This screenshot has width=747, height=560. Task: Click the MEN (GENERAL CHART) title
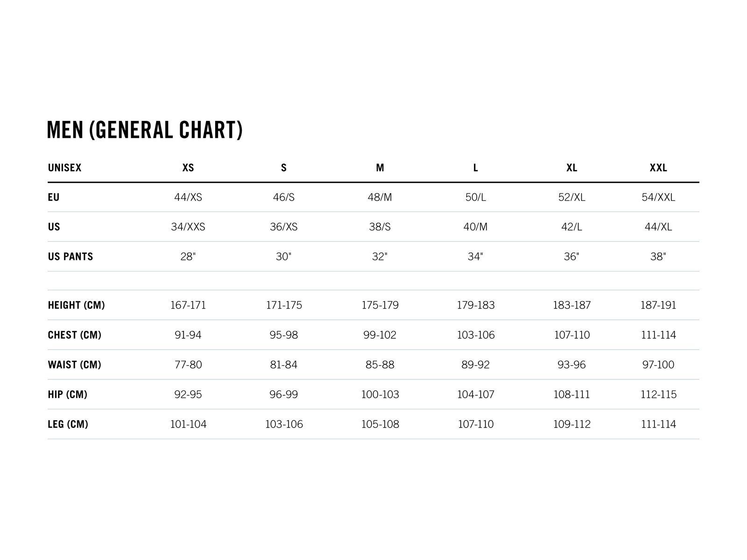(145, 130)
